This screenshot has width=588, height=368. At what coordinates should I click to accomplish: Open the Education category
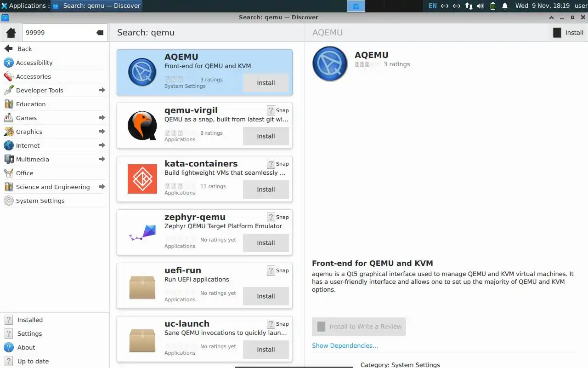(55, 104)
